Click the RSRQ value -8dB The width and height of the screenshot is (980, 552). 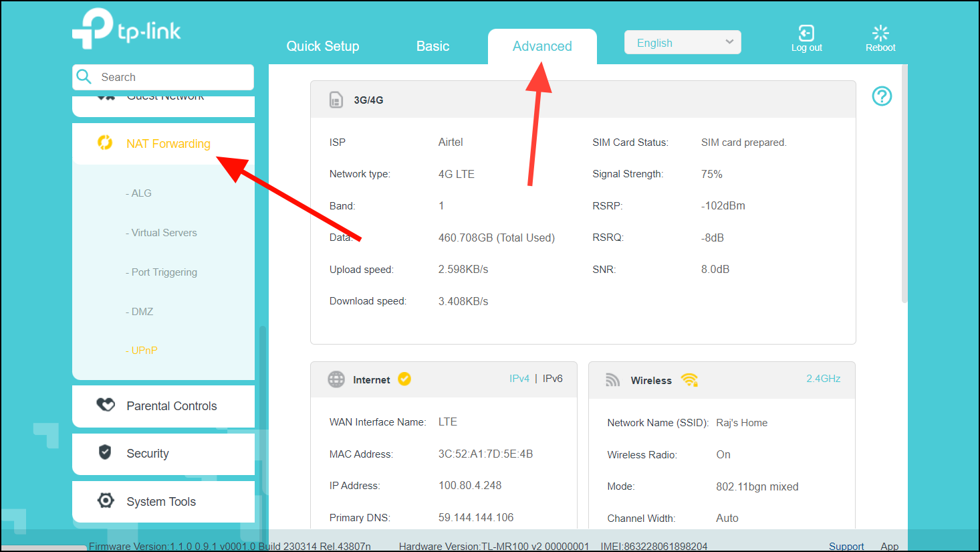[713, 238]
